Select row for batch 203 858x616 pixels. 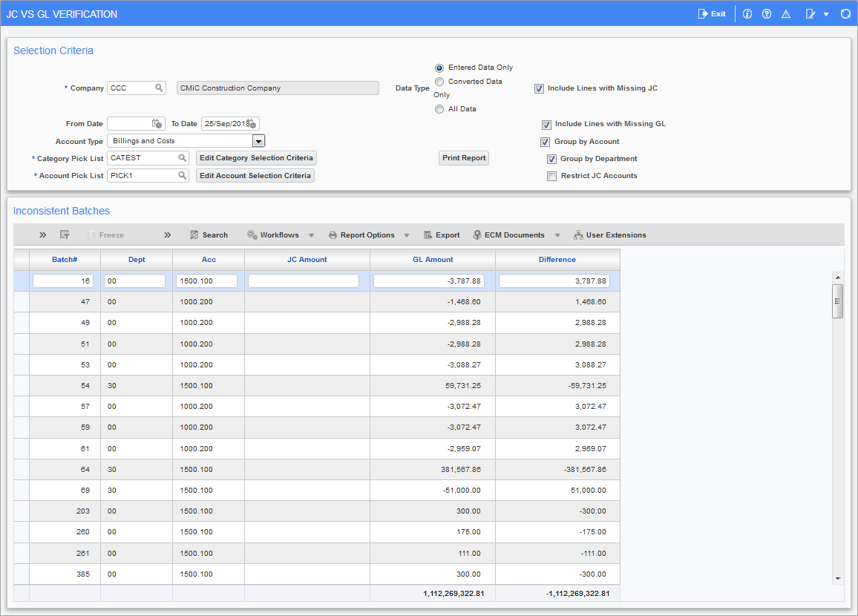(x=317, y=511)
